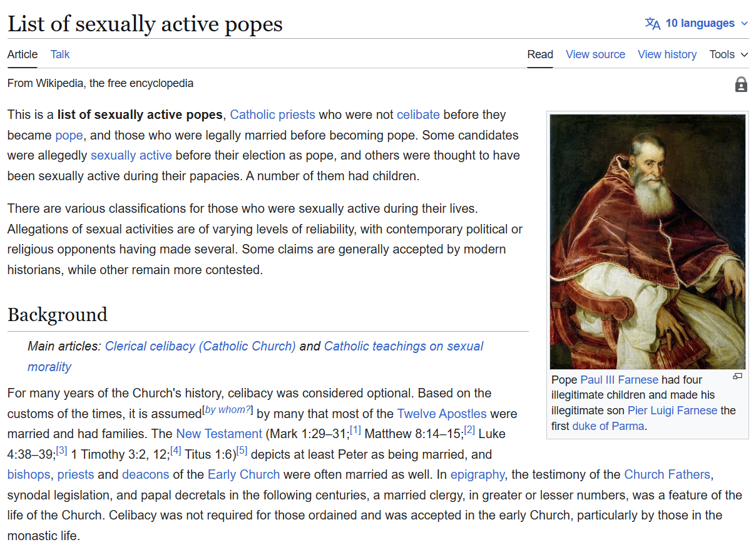Click the 'by whom?' inline tag

click(228, 410)
